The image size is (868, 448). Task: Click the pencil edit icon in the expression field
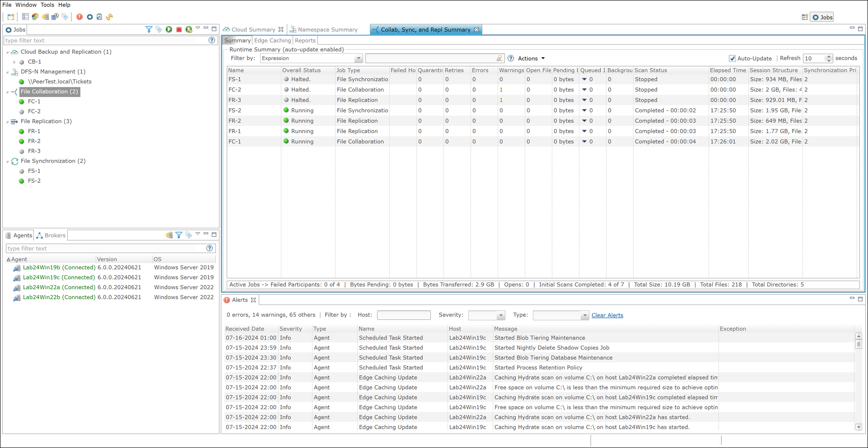tap(499, 58)
